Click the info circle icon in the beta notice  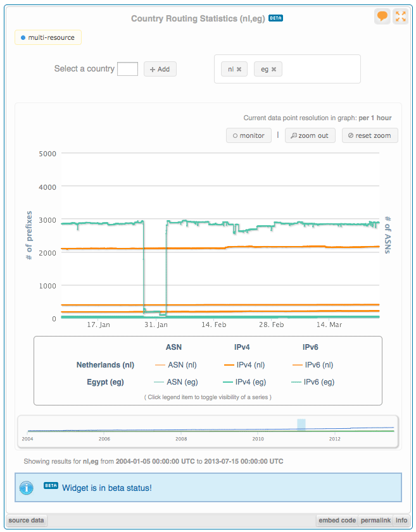25,487
